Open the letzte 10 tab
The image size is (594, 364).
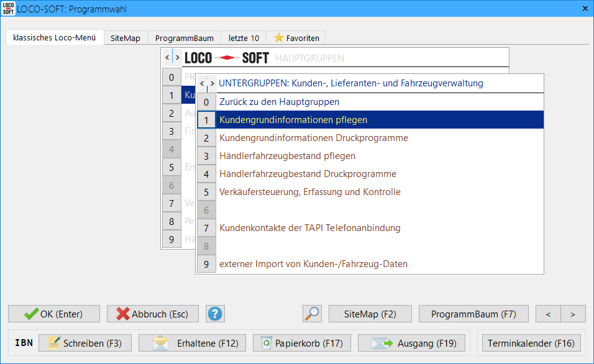tap(244, 38)
